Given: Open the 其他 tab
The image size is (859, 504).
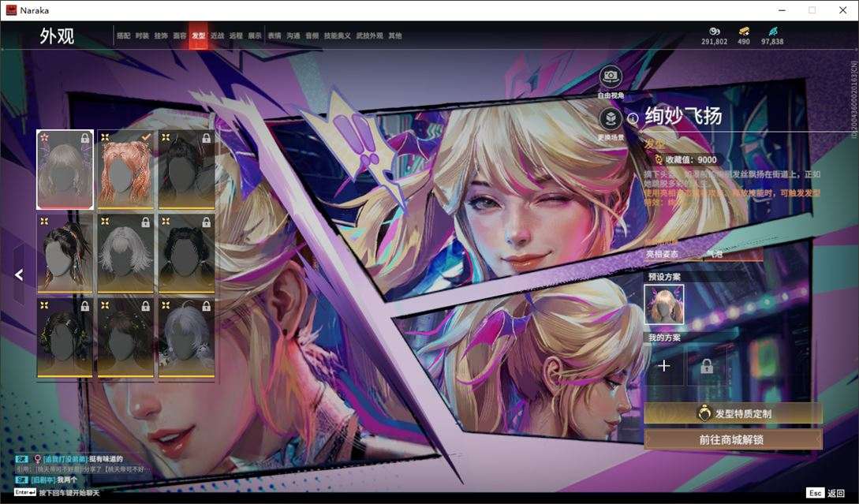Looking at the screenshot, I should 395,35.
